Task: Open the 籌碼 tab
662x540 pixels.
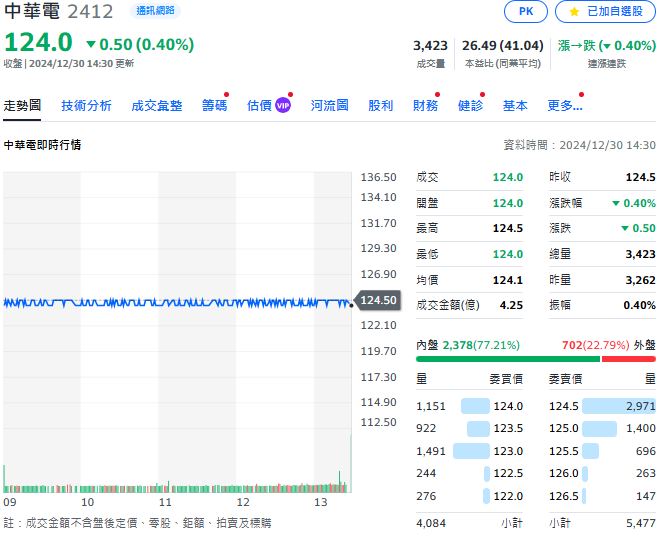Action: pyautogui.click(x=214, y=106)
